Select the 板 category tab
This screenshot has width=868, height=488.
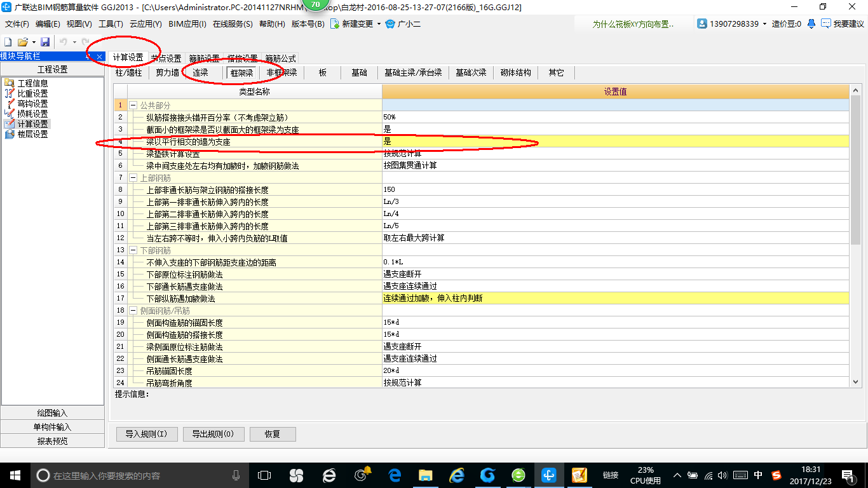pos(323,72)
